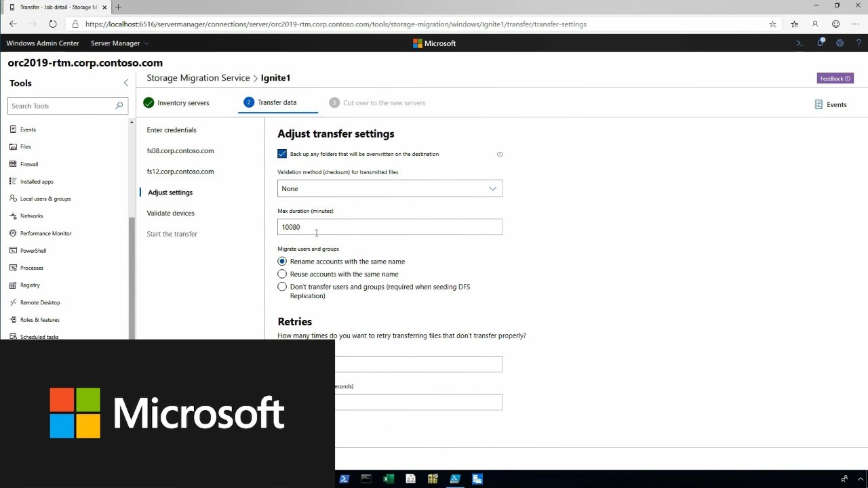This screenshot has height=488, width=868.
Task: Expand Server Manager dropdown in header
Action: tap(120, 43)
